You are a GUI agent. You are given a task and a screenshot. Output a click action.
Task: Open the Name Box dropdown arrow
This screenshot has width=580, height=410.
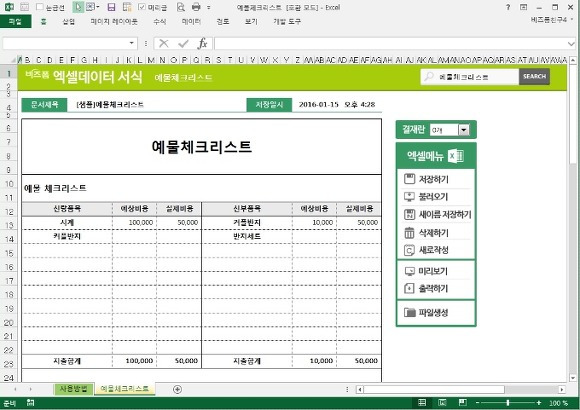click(132, 43)
